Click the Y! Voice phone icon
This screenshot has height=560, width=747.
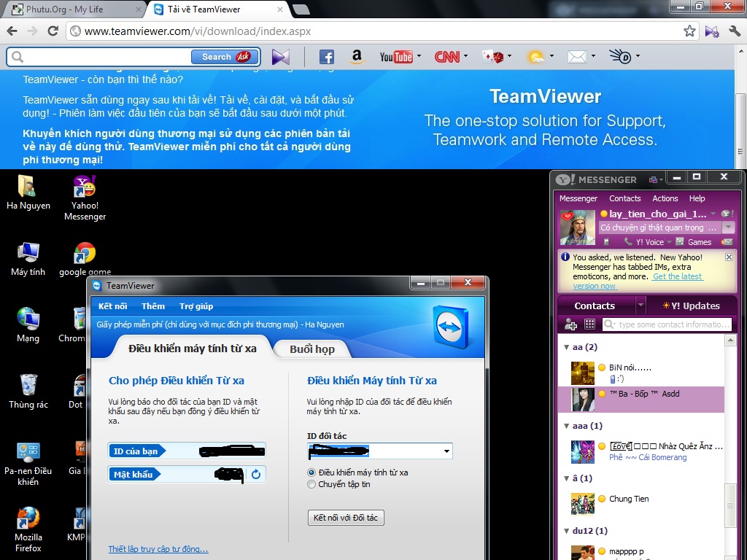(629, 242)
